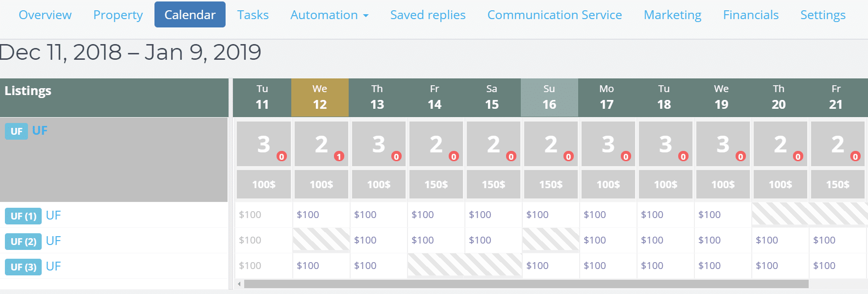The height and width of the screenshot is (294, 868).
Task: Click the UF (2) sub-listing badge
Action: [23, 241]
